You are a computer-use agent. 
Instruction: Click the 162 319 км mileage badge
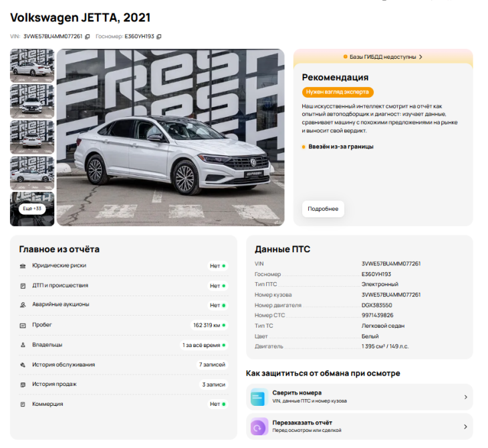click(209, 325)
